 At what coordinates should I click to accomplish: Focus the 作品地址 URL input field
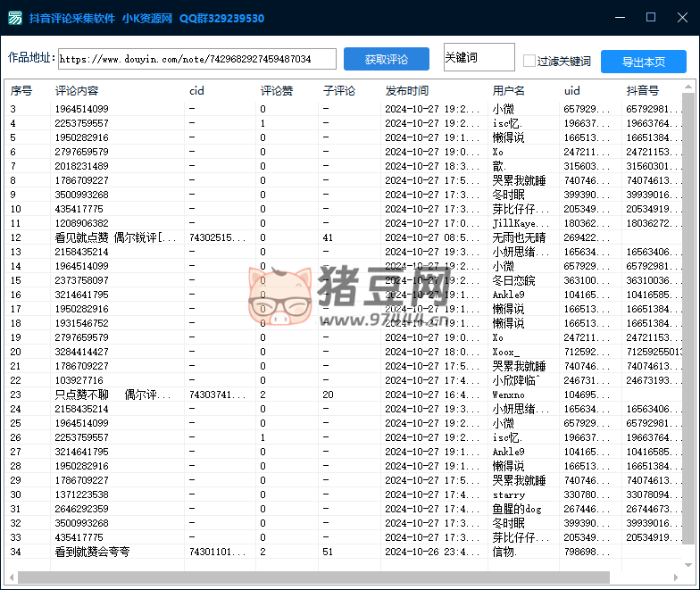tap(196, 59)
